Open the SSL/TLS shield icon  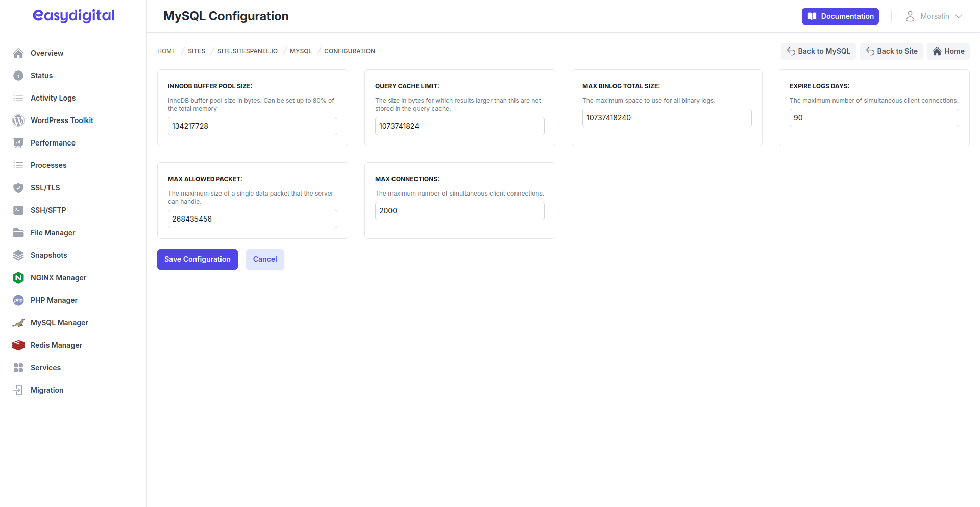pyautogui.click(x=18, y=188)
